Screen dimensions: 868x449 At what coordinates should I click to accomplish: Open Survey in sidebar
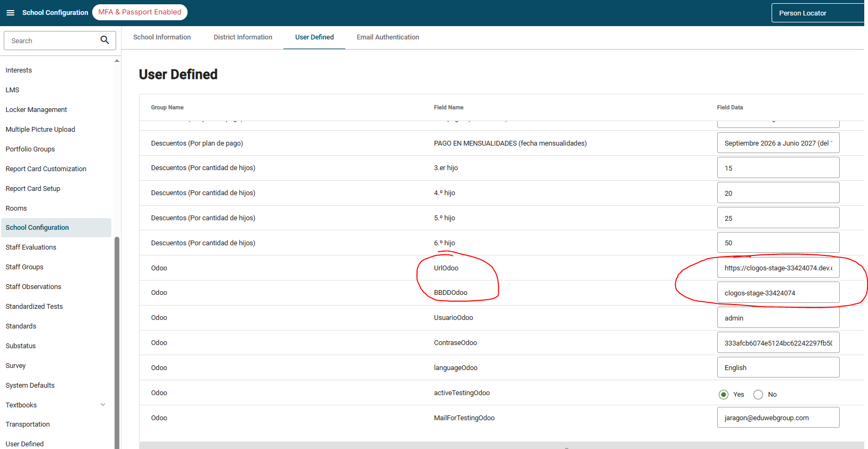(x=15, y=366)
